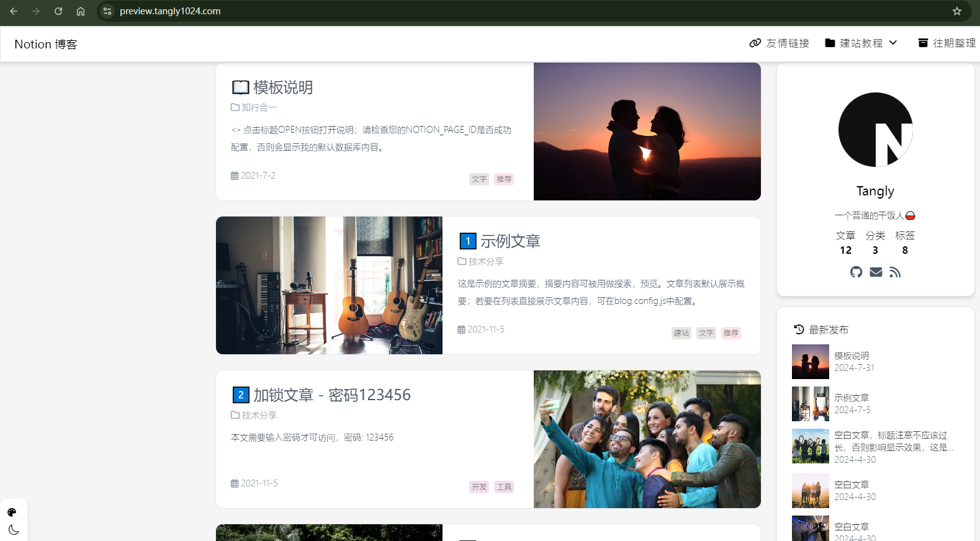Click the 示例文章 summary mentioning blog.config.js

(601, 292)
